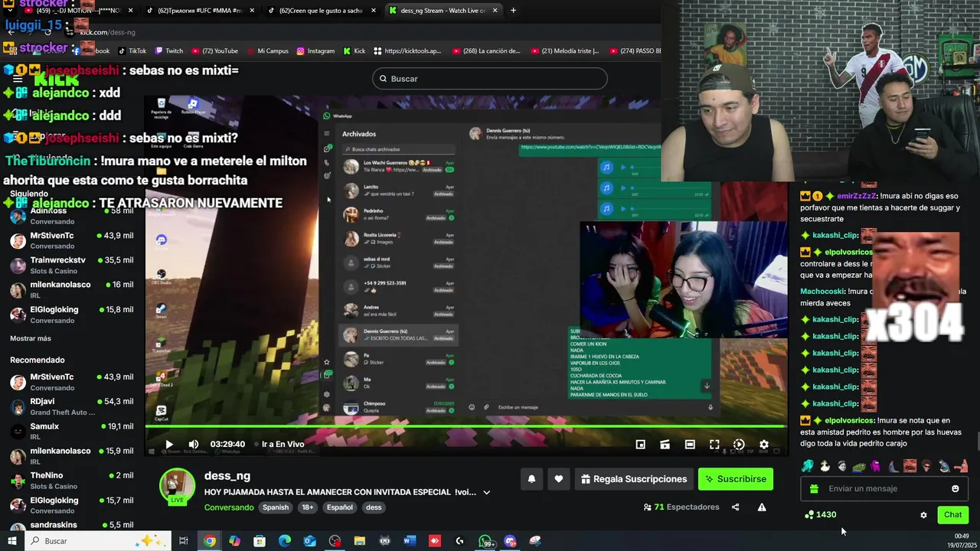
Task: Select the 'Spanish' tag
Action: [x=276, y=507]
